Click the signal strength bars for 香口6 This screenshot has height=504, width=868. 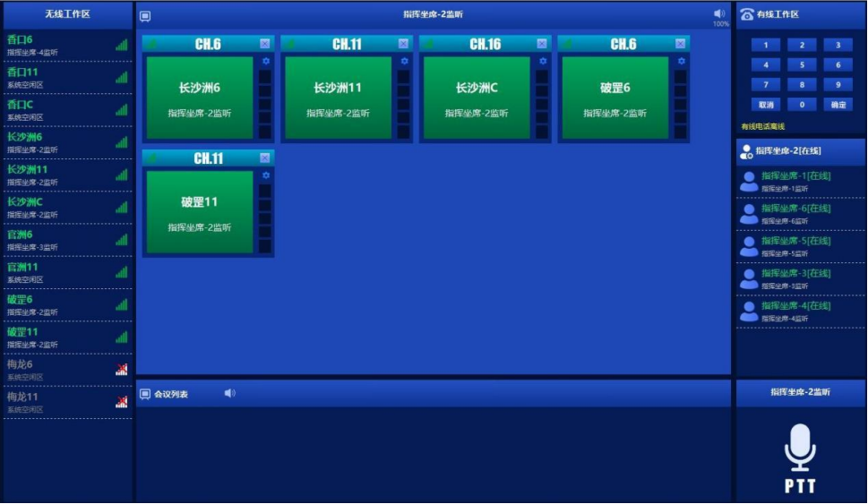[x=121, y=45]
